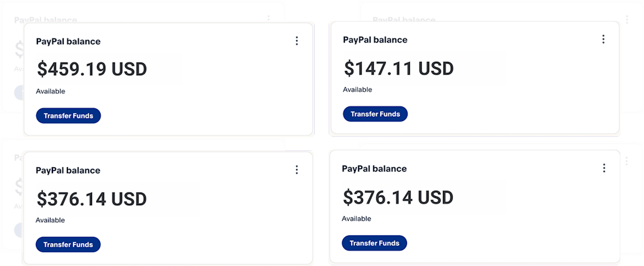Click PayPal balance heading on lower-left $376.14 card
Screen dimensions: 644x266
pyautogui.click(x=68, y=170)
